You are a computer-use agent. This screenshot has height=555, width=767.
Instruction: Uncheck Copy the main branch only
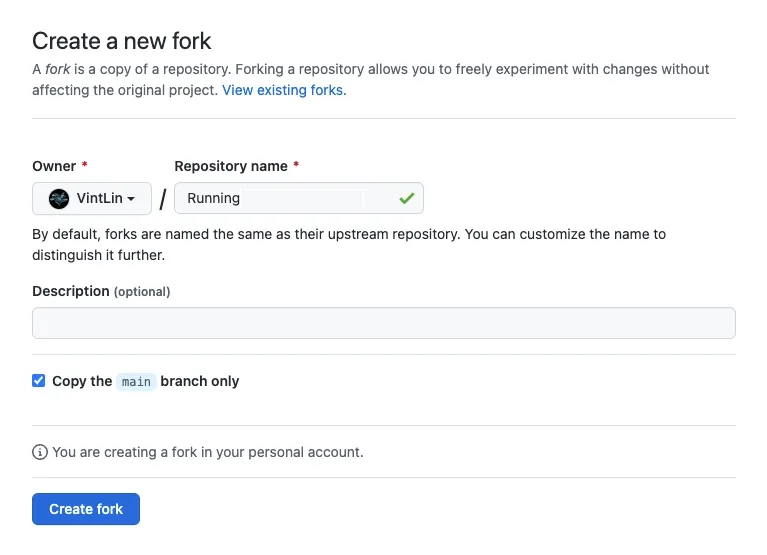39,380
